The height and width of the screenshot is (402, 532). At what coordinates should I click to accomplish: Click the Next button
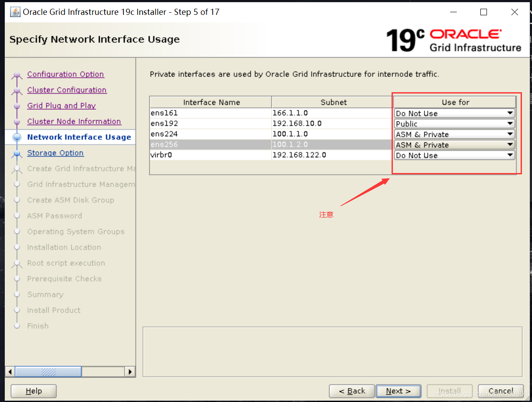398,391
